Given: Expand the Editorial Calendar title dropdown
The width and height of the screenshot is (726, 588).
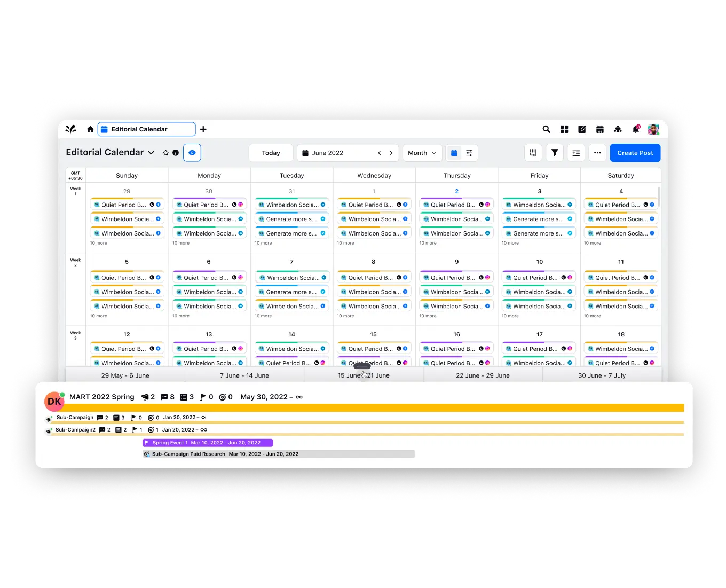Looking at the screenshot, I should (x=150, y=152).
